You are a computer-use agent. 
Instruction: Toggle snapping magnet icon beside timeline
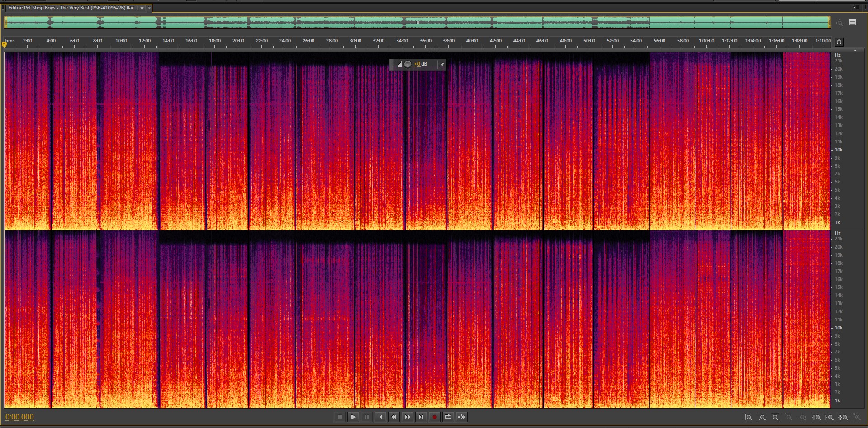pyautogui.click(x=839, y=42)
